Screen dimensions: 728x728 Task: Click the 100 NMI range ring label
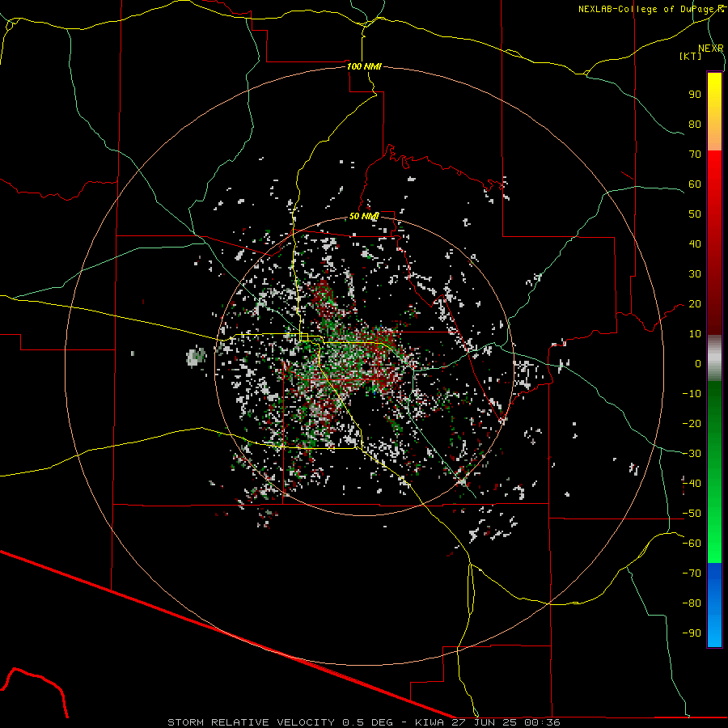tap(364, 66)
